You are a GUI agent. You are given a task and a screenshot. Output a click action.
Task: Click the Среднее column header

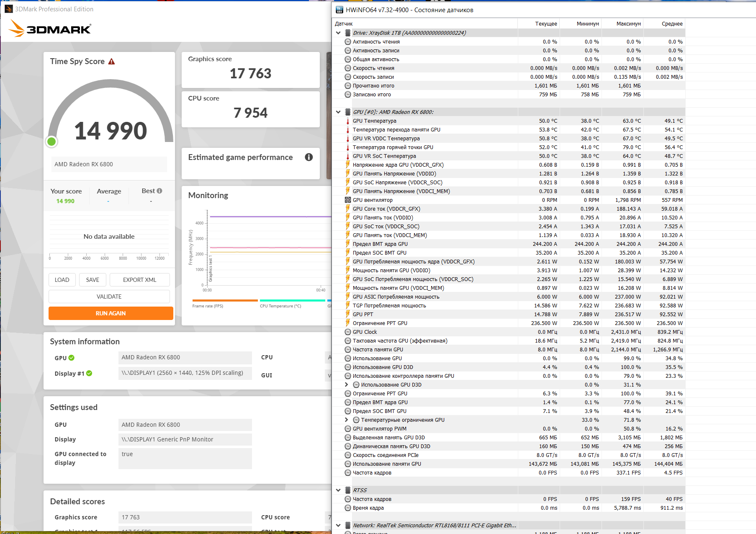664,24
